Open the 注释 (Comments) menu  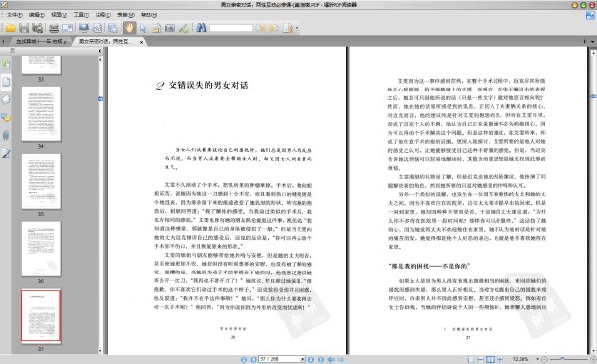[x=102, y=15]
